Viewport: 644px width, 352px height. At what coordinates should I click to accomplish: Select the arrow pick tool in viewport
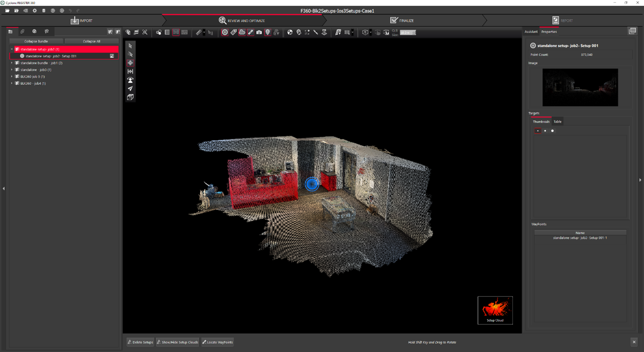[x=130, y=46]
